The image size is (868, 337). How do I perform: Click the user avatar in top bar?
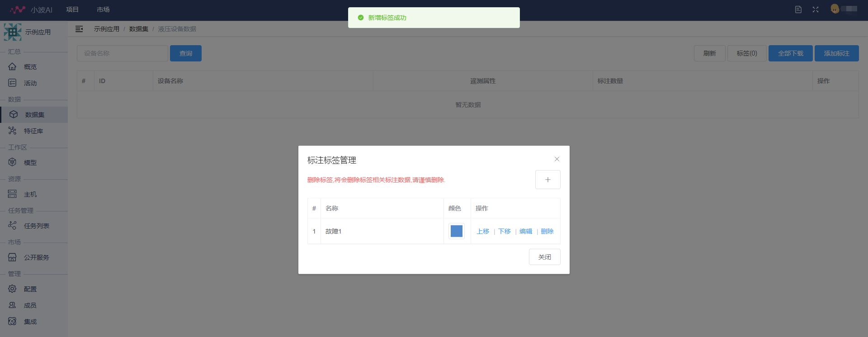[835, 9]
